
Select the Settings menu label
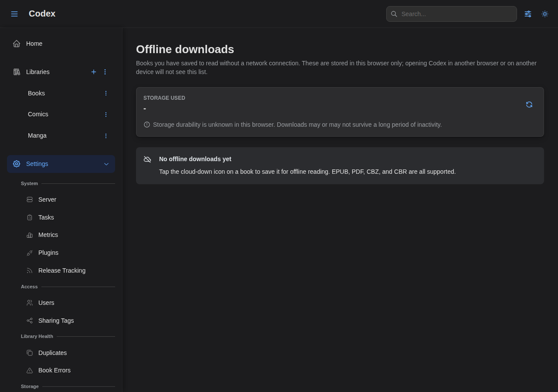point(37,164)
